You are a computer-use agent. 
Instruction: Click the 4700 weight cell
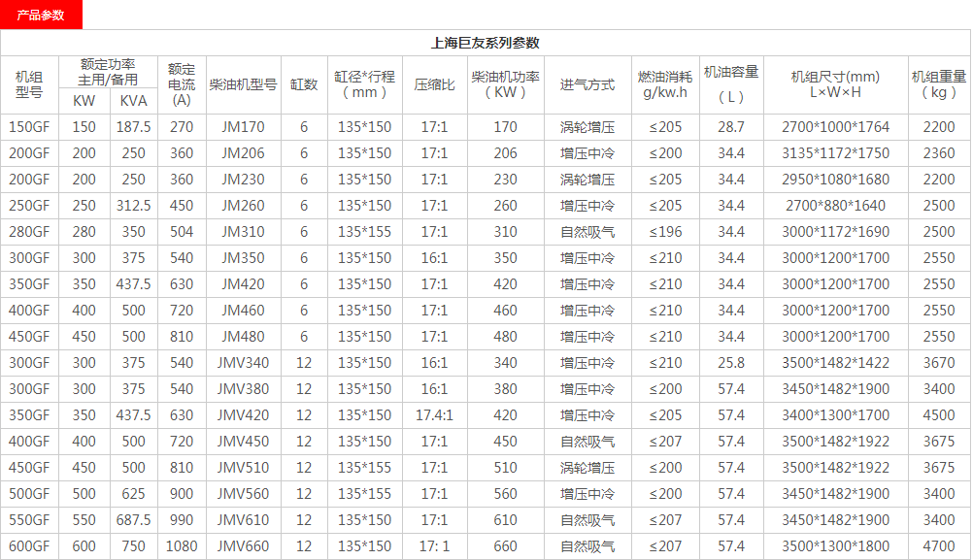click(939, 546)
